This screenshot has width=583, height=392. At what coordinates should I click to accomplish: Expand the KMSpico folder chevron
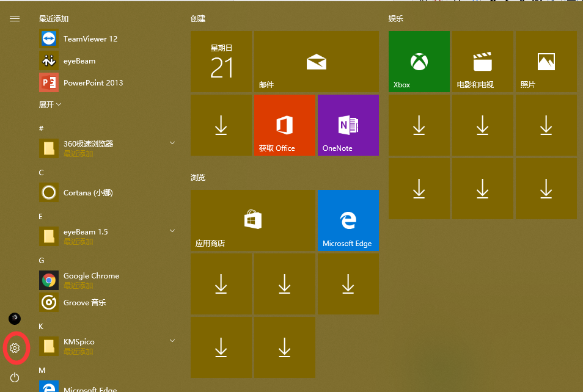tap(172, 341)
